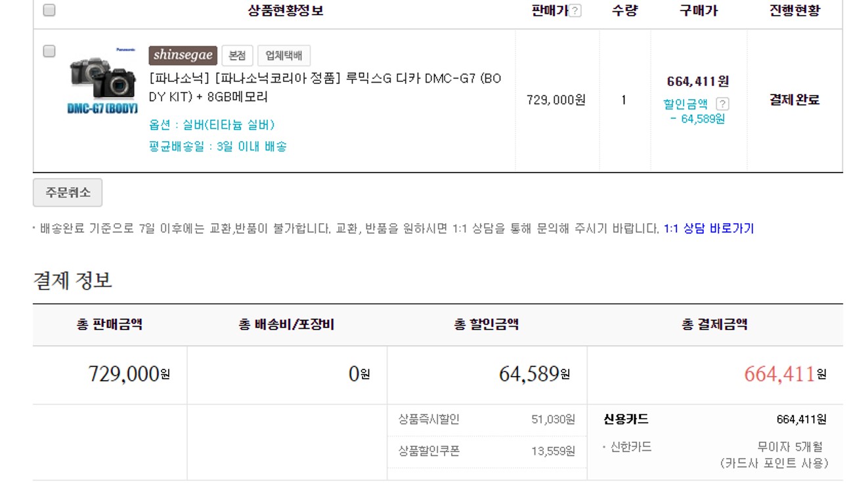The height and width of the screenshot is (504, 851).
Task: Tick the select-all checkbox in table header
Action: (49, 10)
